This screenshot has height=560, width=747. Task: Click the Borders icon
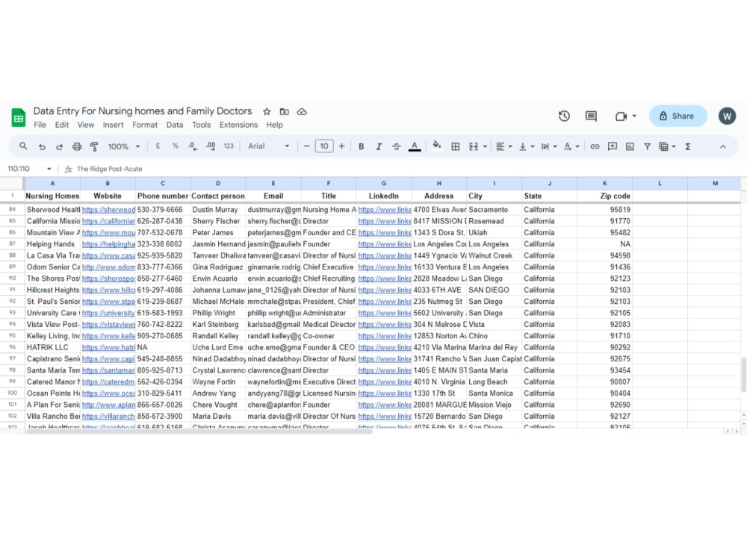point(456,146)
